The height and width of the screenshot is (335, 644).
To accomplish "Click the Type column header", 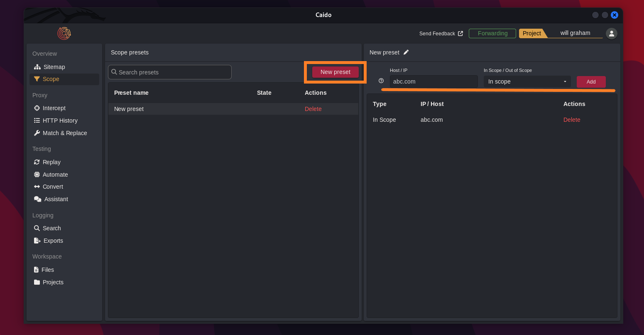I will point(380,104).
